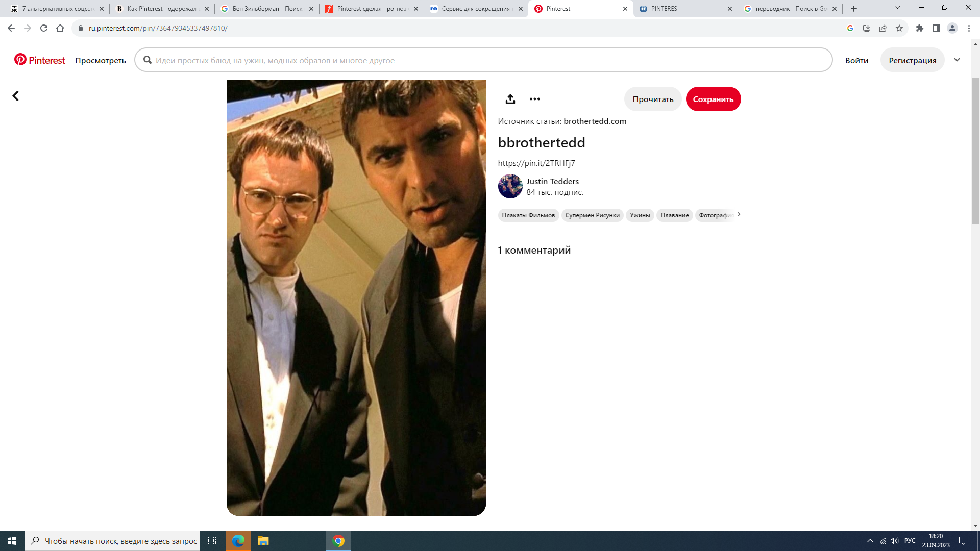Open the three-dots more options menu
The height and width of the screenshot is (551, 980).
(x=534, y=99)
